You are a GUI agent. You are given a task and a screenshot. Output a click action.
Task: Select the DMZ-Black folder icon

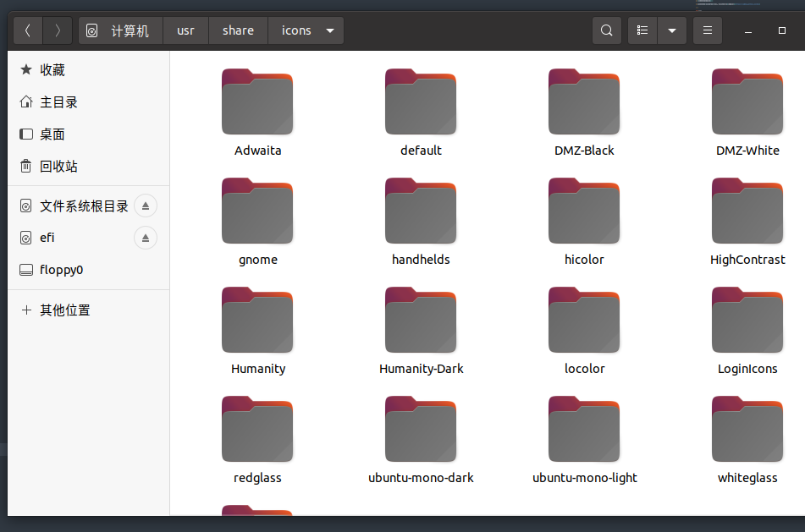584,101
